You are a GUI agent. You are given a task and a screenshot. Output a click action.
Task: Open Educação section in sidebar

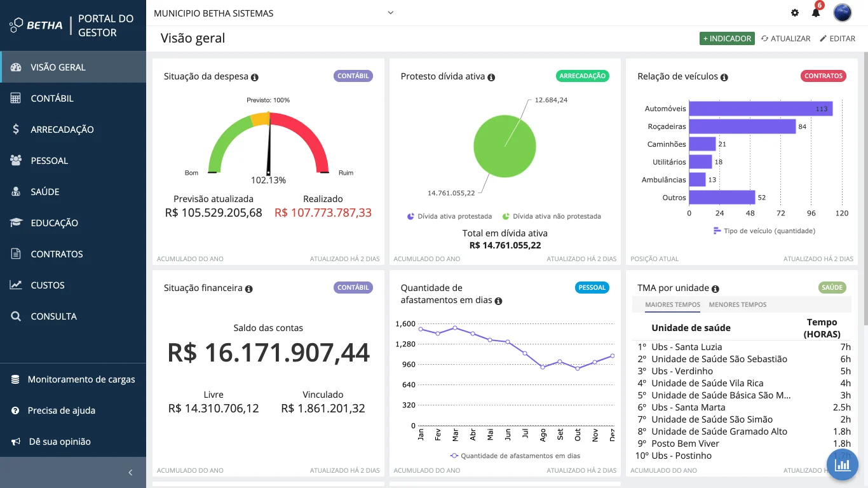73,222
